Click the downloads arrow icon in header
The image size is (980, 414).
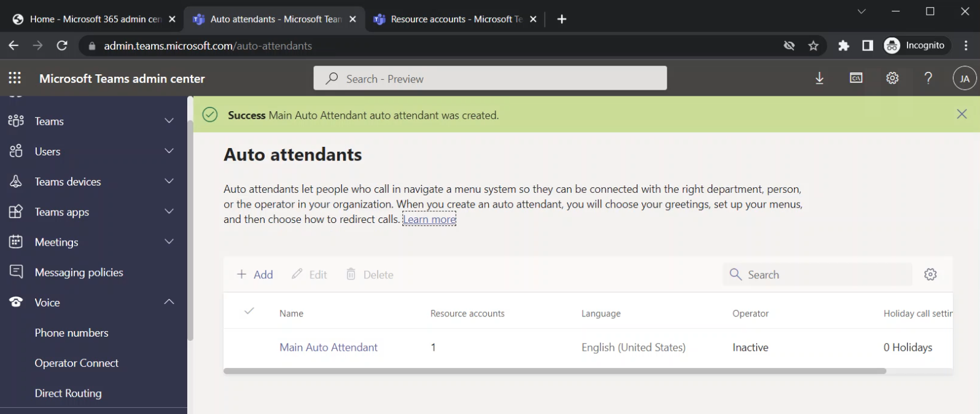(x=819, y=78)
